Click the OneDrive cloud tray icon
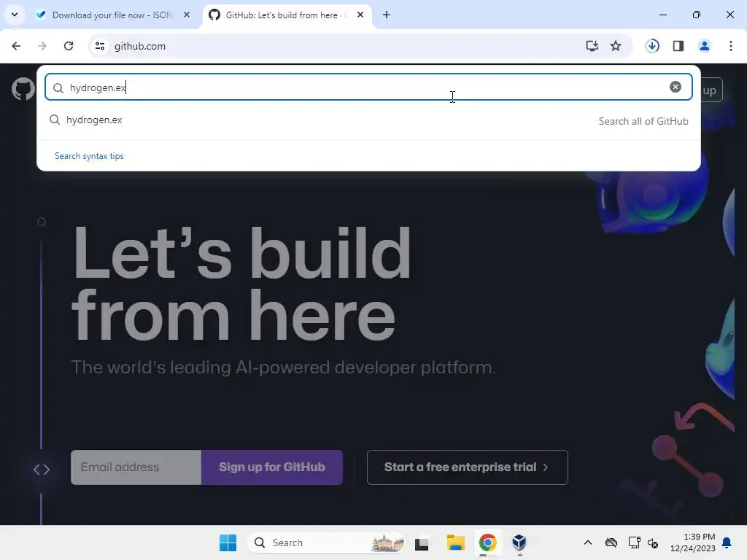 coord(611,542)
